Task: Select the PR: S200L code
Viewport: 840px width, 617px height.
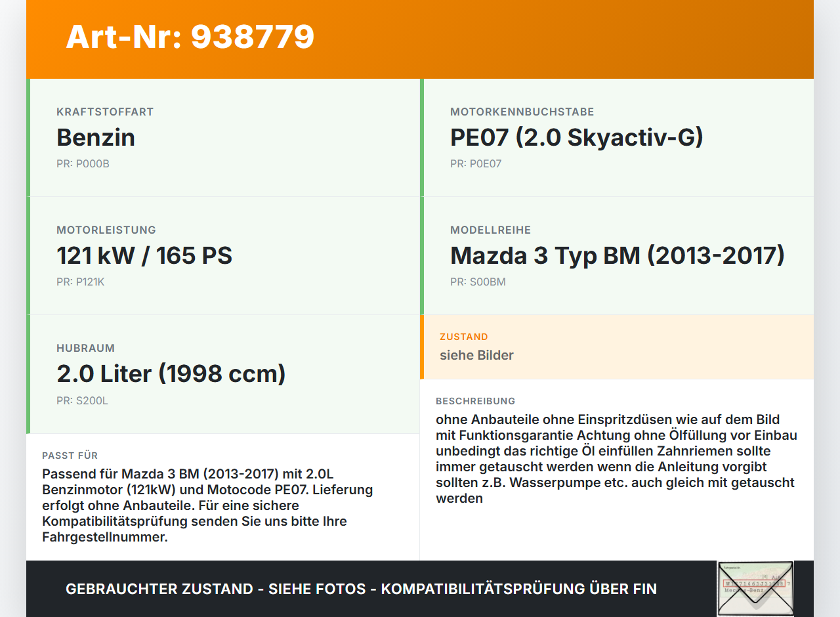Action: pyautogui.click(x=82, y=400)
